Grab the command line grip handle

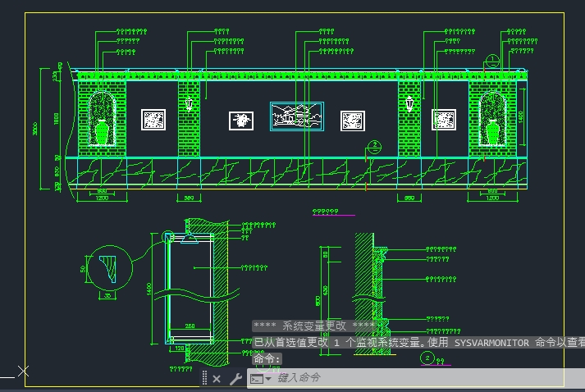click(204, 377)
